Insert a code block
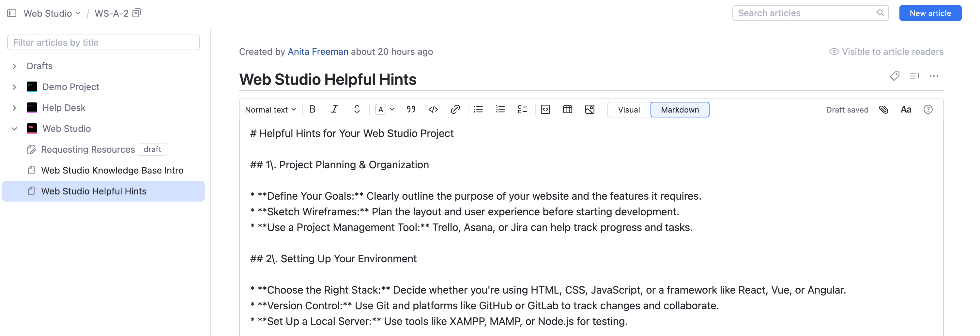This screenshot has width=980, height=336. coord(545,110)
